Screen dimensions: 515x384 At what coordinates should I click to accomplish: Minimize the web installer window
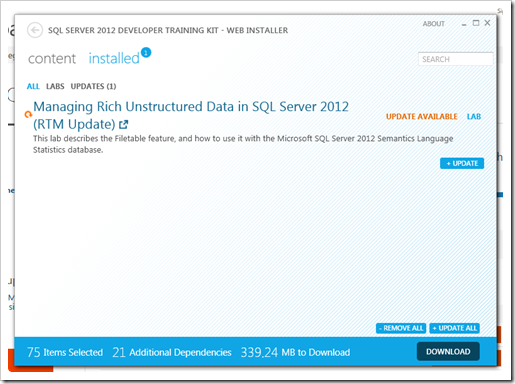click(464, 24)
